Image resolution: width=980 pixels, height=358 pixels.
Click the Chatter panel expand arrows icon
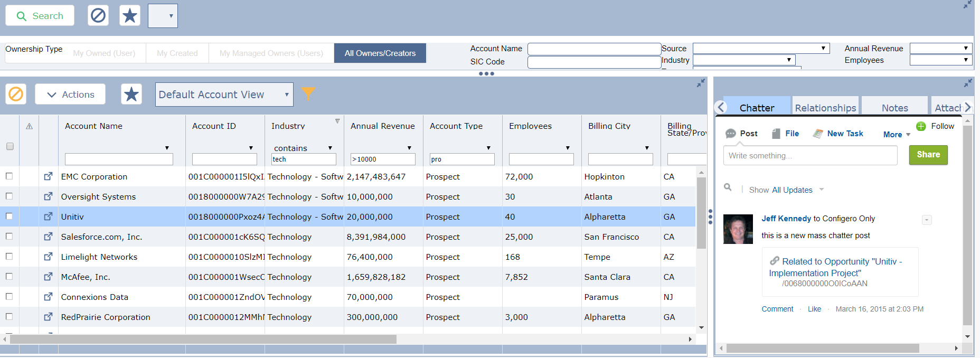(968, 83)
